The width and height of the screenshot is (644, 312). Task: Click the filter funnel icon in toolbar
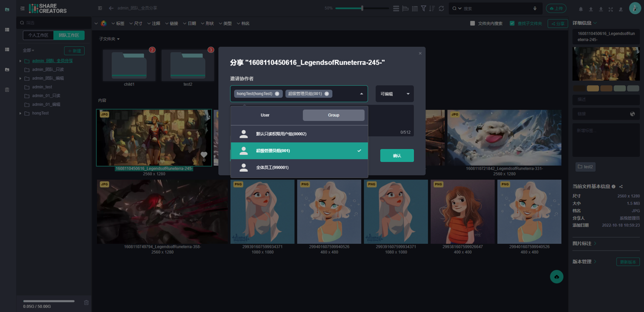(x=424, y=9)
